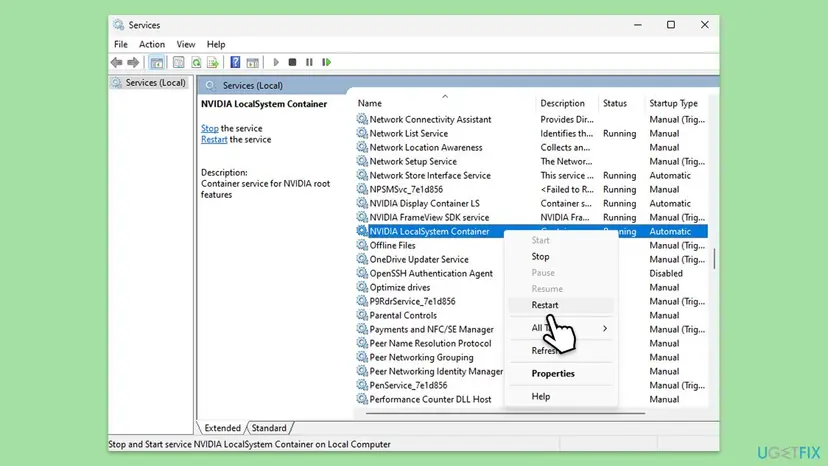The width and height of the screenshot is (828, 466).
Task: Click the horizontal scrollbar of services list
Action: 505,413
